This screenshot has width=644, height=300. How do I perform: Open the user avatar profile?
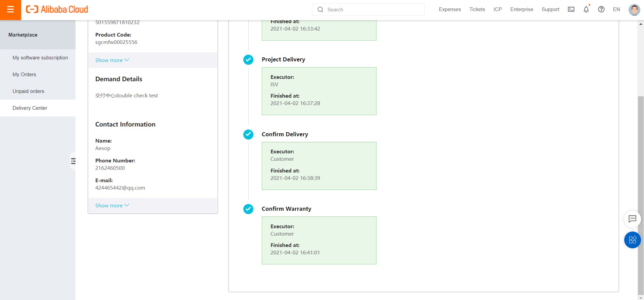pos(634,10)
